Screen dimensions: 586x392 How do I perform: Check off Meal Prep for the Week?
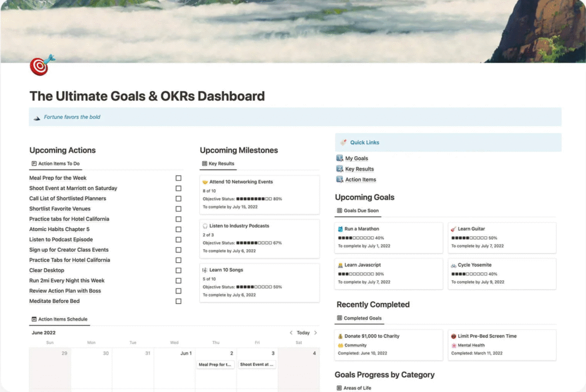(178, 178)
